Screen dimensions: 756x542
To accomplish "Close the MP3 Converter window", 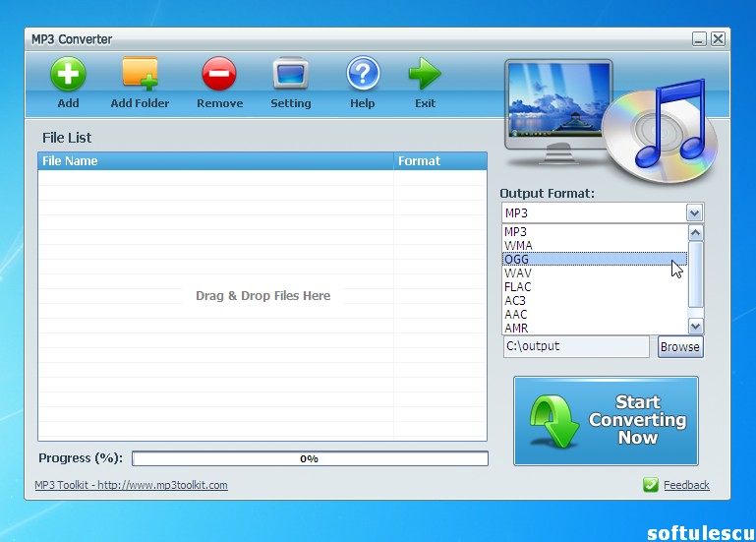I will pyautogui.click(x=718, y=39).
